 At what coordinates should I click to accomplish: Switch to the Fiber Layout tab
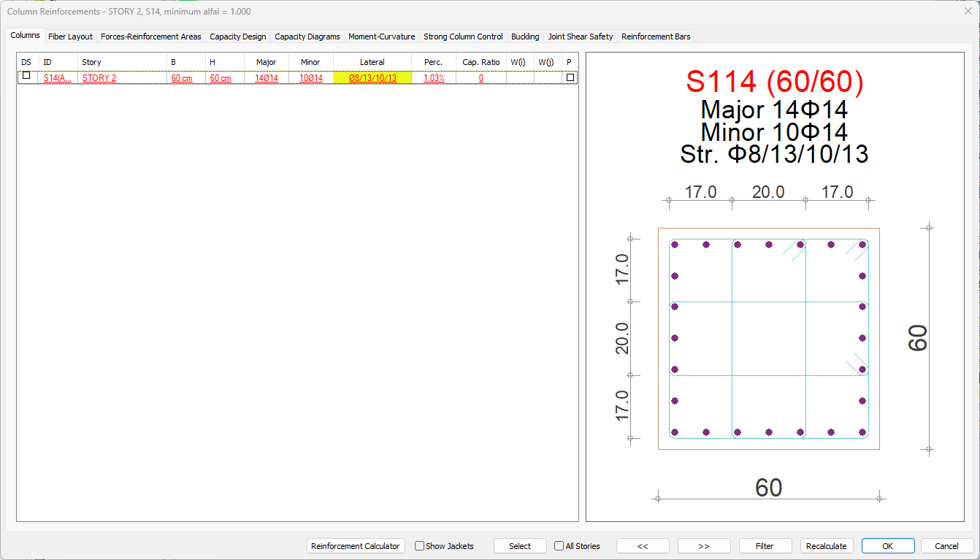[70, 37]
